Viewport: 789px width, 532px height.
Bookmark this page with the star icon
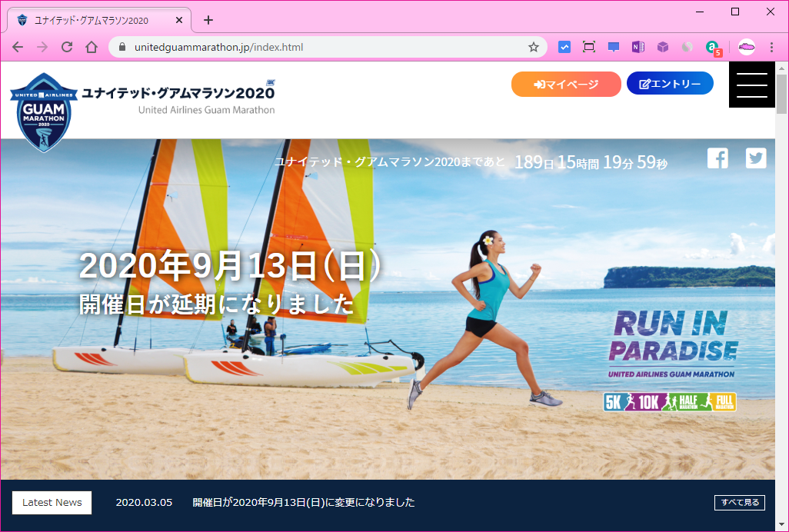click(534, 47)
